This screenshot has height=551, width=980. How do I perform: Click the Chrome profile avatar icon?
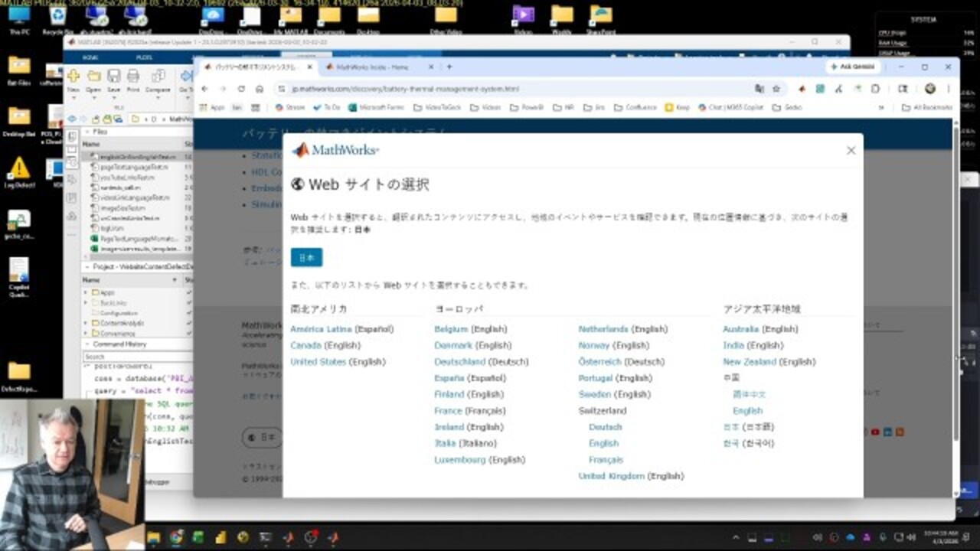[x=930, y=88]
